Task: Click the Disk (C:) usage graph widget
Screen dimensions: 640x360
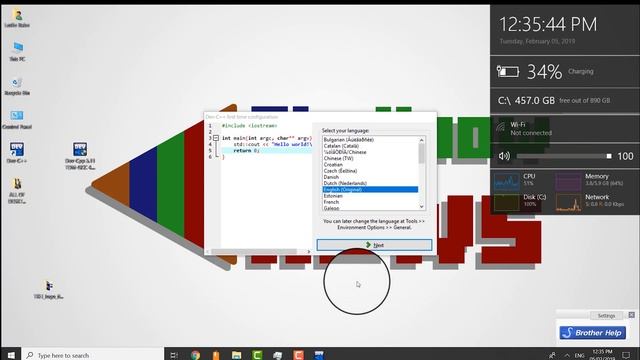Action: click(x=507, y=202)
